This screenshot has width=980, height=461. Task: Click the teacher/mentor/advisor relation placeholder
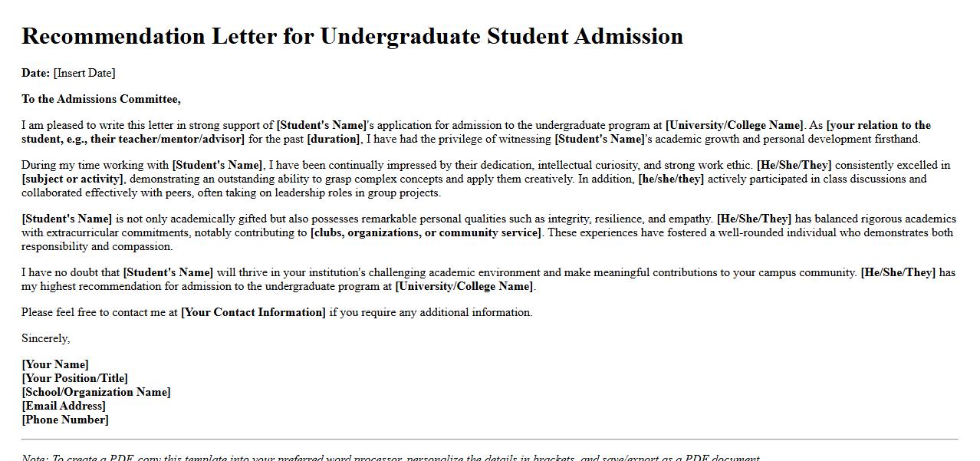click(x=133, y=139)
